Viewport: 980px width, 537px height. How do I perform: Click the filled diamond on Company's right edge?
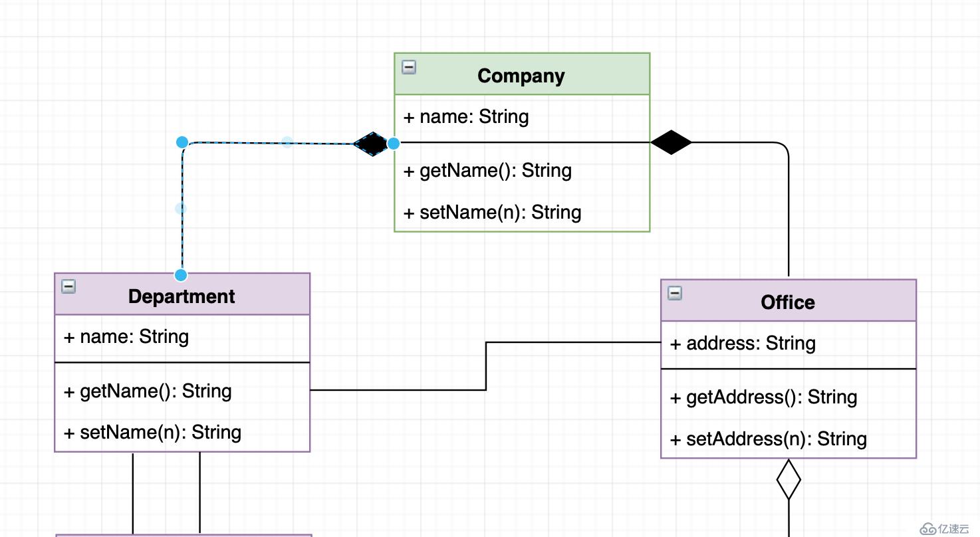point(672,142)
